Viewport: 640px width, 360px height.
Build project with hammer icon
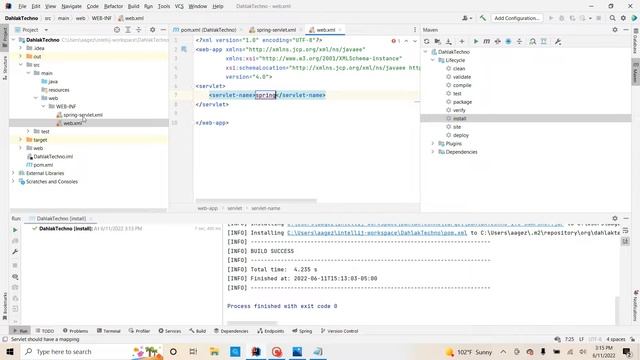(483, 18)
